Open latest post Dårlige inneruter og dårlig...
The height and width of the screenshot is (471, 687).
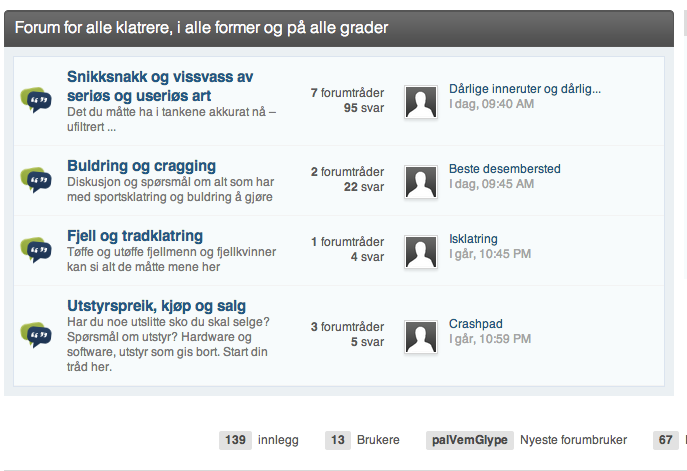(525, 89)
